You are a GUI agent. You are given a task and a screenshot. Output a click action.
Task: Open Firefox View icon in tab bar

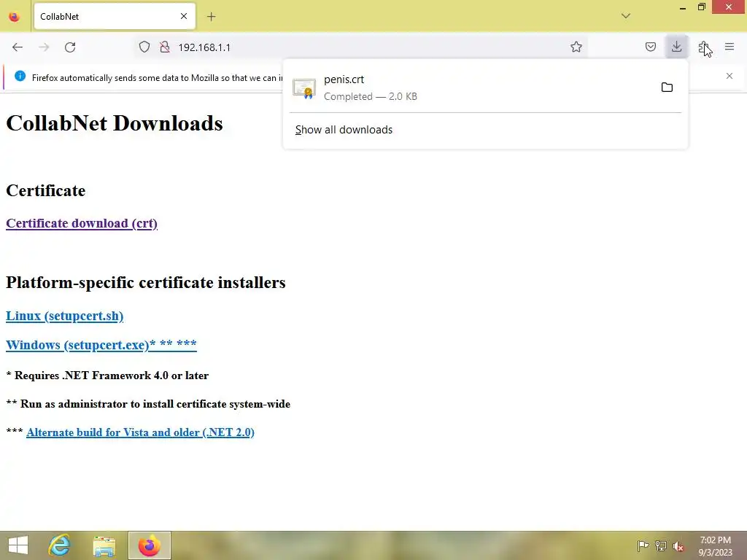click(15, 17)
